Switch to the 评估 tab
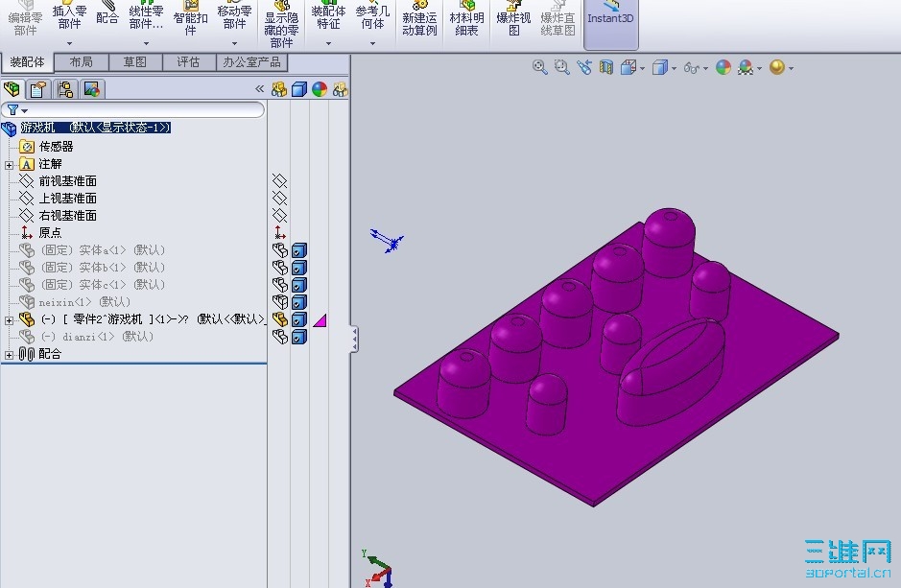The width and height of the screenshot is (901, 588). [x=188, y=61]
